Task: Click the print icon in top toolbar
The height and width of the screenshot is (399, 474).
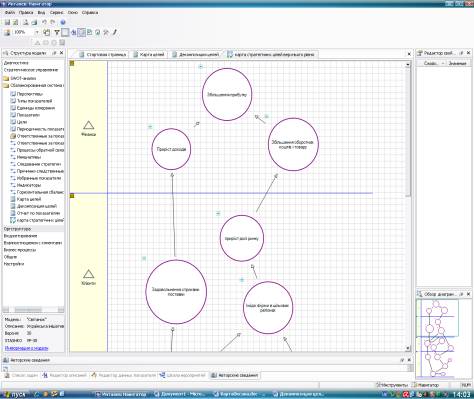Action: 26,23
